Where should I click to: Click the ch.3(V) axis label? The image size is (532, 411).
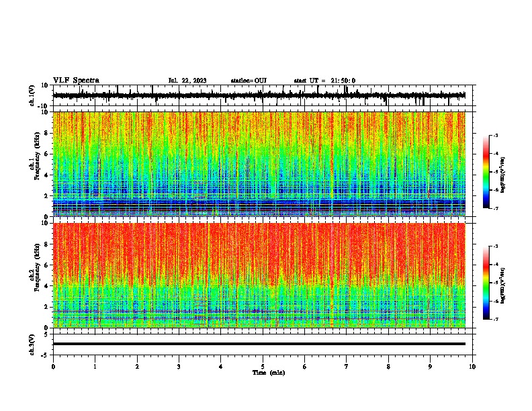pos(32,345)
